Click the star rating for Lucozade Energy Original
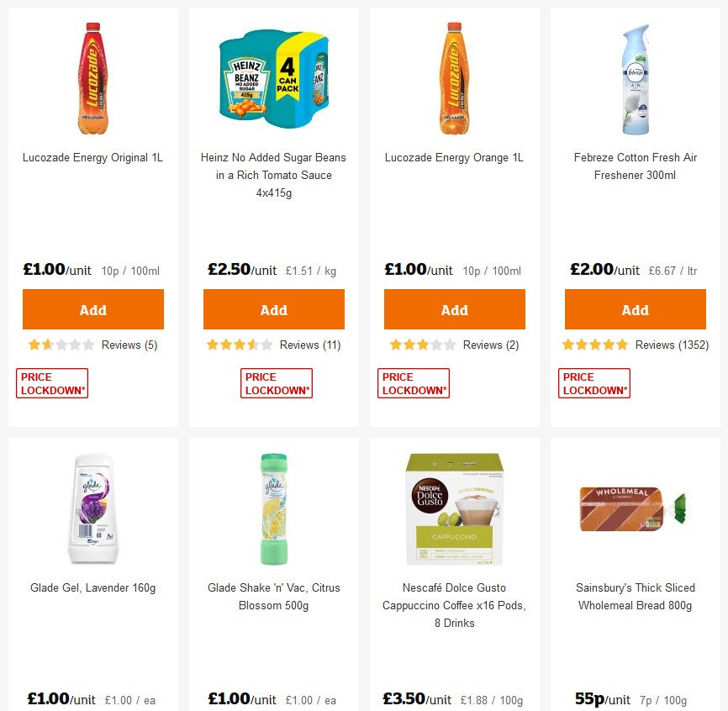Viewport: 728px width, 711px height. point(61,345)
